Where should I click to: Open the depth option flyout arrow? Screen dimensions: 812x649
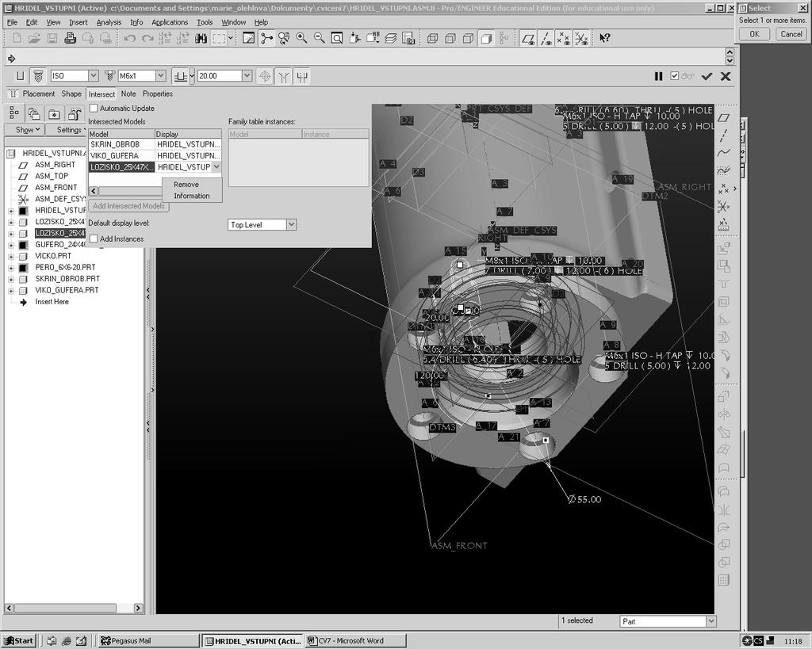click(x=192, y=76)
